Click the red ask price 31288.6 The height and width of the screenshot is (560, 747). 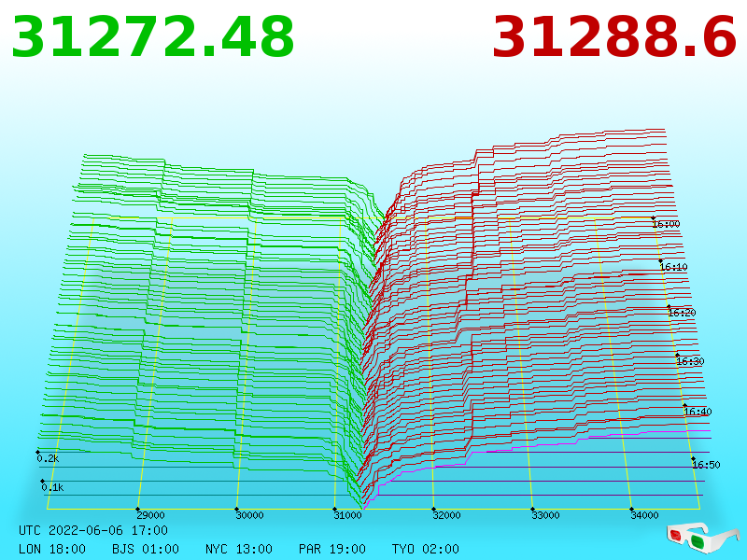pyautogui.click(x=614, y=37)
